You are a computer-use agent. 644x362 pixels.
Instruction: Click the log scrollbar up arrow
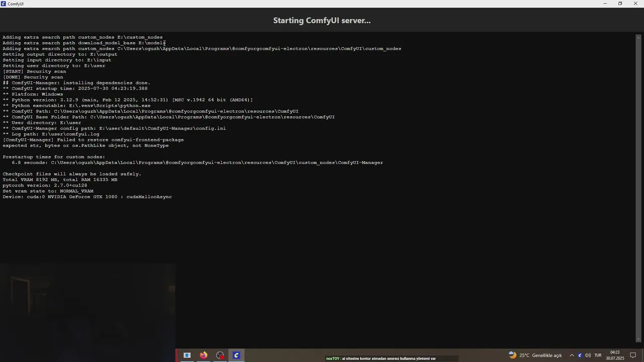click(639, 37)
